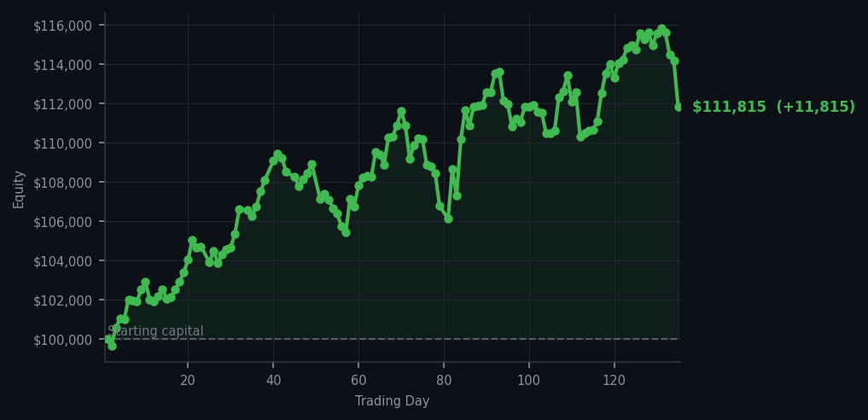Click the lowest data point below starting capital
Image resolution: width=868 pixels, height=420 pixels.
(x=112, y=346)
